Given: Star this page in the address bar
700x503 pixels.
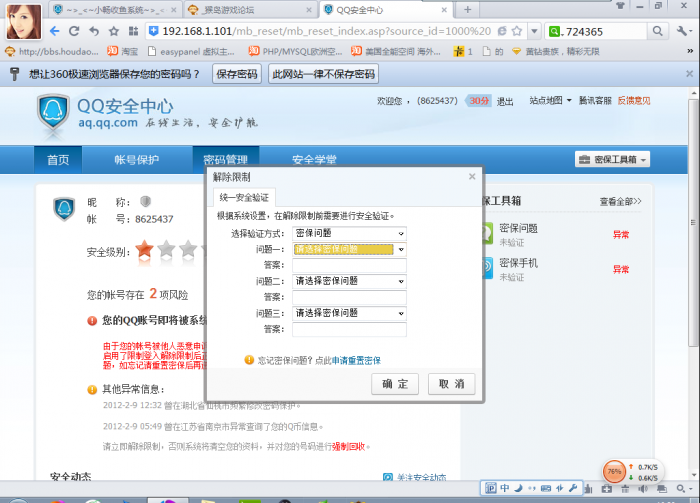Looking at the screenshot, I should (517, 31).
